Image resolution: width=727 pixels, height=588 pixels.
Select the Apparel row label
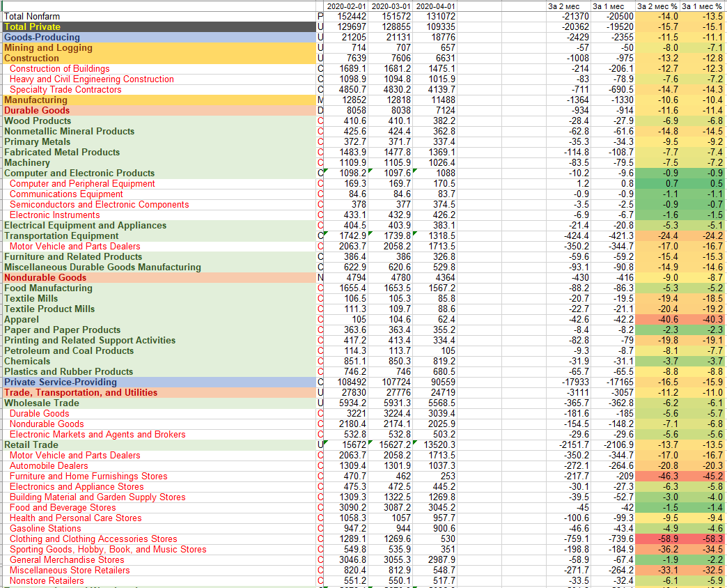pos(22,320)
